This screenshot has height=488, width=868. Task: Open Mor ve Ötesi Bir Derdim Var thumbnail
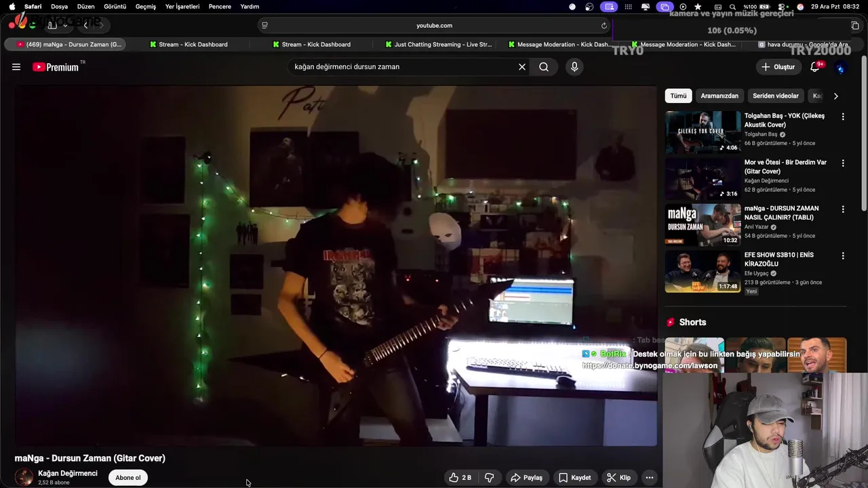pyautogui.click(x=703, y=179)
